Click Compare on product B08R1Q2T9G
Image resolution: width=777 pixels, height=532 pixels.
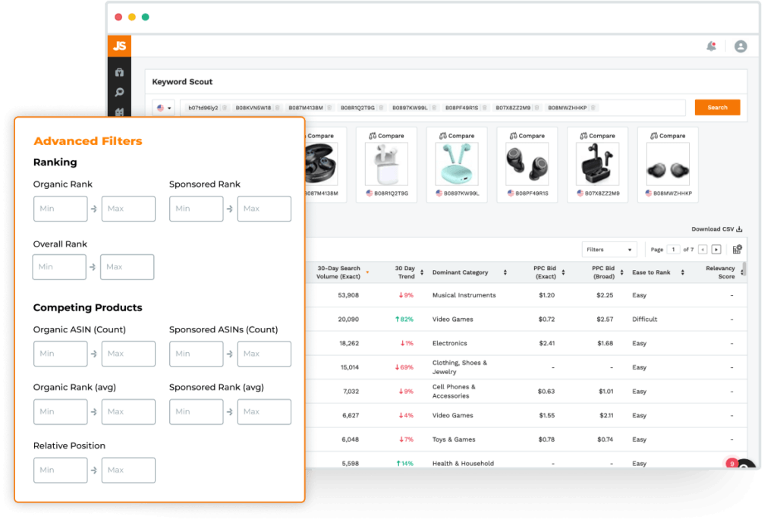click(386, 136)
